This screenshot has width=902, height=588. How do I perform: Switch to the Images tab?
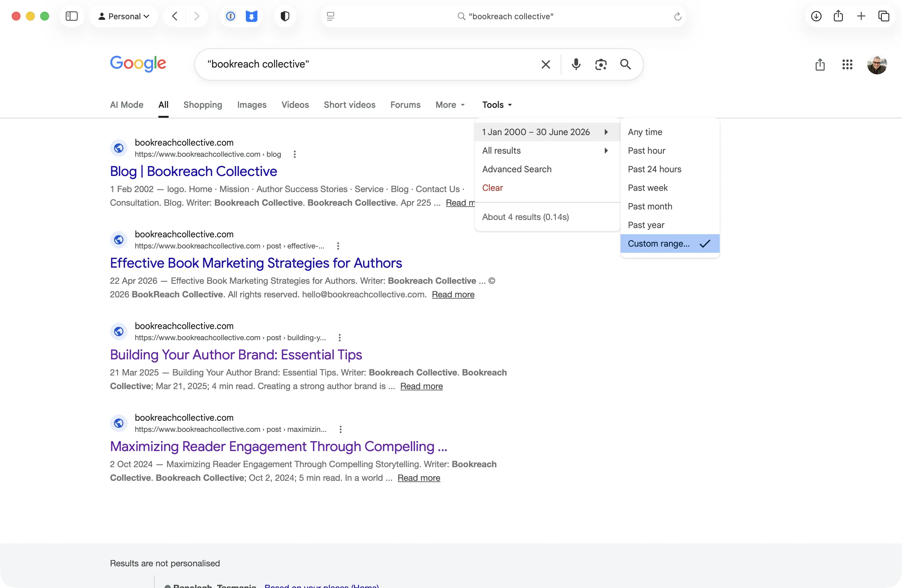click(252, 105)
